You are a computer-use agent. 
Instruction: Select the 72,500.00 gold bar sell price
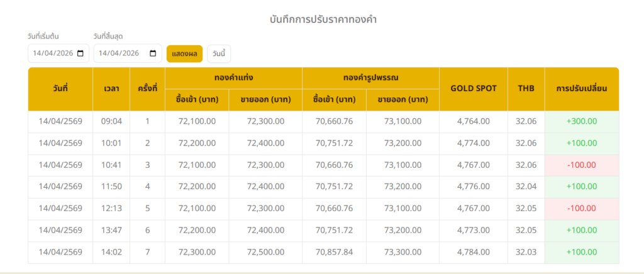(x=265, y=252)
